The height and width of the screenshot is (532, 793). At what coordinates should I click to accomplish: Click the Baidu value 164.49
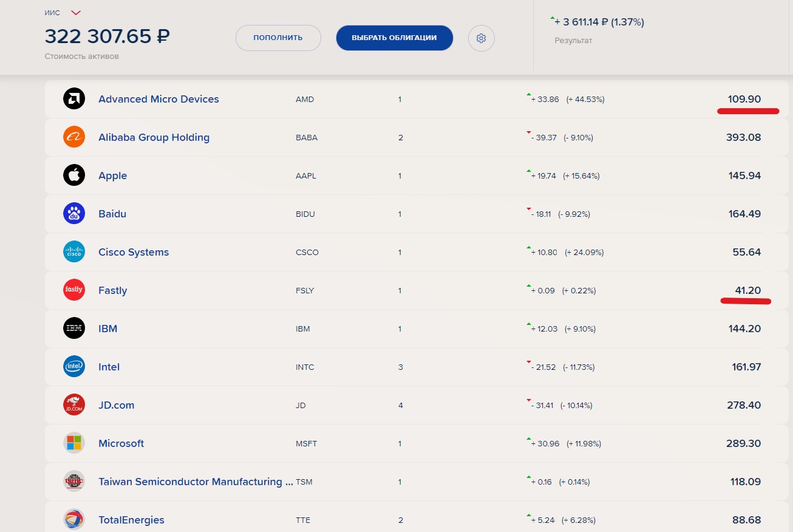(x=745, y=214)
